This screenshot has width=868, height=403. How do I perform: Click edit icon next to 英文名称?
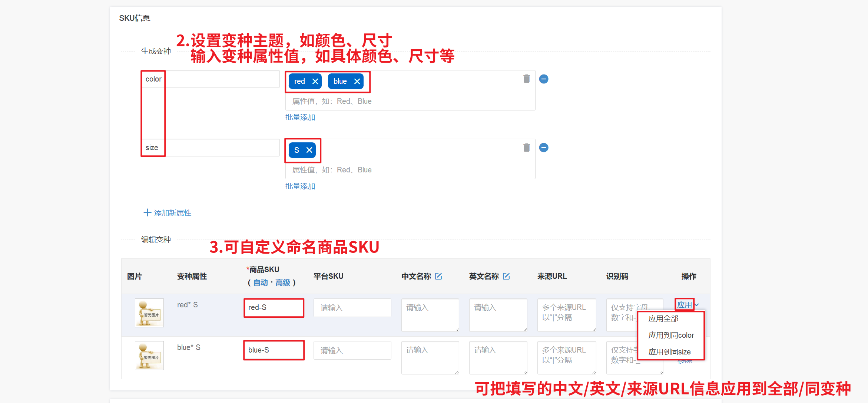pos(506,276)
